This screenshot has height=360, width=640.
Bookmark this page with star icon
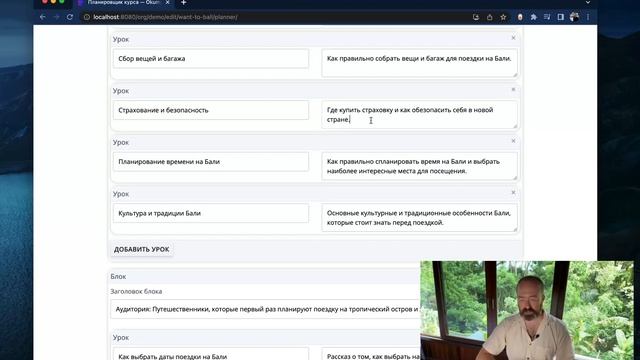[x=503, y=17]
